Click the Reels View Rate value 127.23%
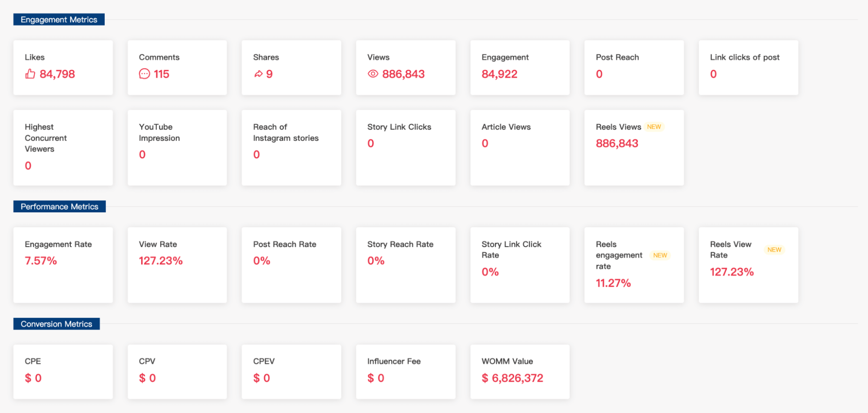Image resolution: width=868 pixels, height=413 pixels. (x=732, y=272)
